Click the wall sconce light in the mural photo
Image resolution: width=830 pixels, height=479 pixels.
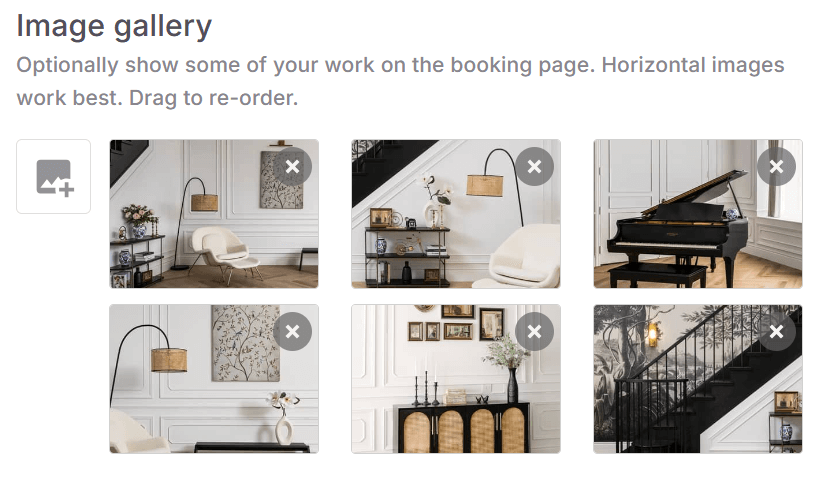coord(653,334)
